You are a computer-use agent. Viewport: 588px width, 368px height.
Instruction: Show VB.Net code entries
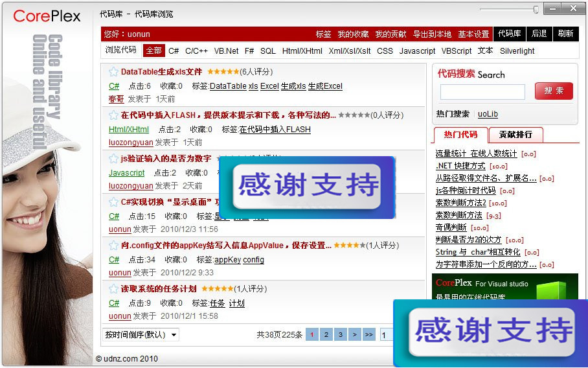(226, 51)
